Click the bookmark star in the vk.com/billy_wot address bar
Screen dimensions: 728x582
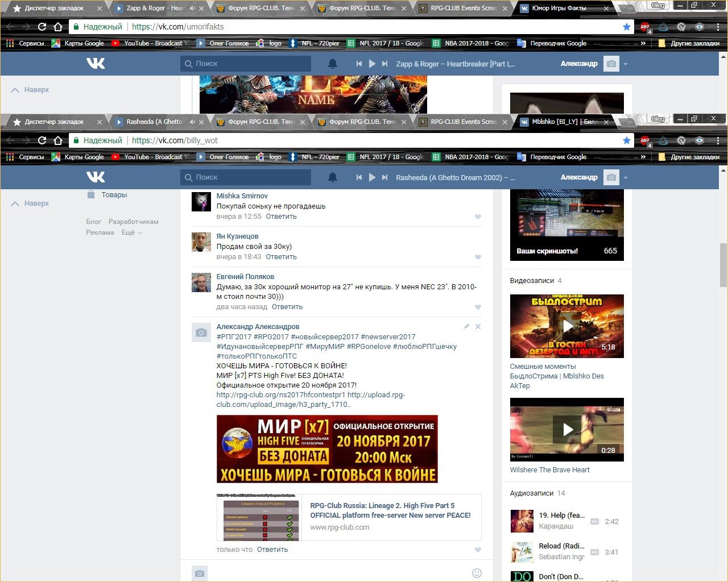click(626, 140)
